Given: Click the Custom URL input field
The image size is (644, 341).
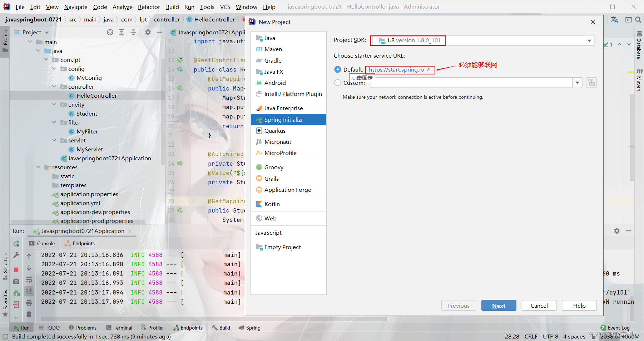Looking at the screenshot, I should pos(471,83).
